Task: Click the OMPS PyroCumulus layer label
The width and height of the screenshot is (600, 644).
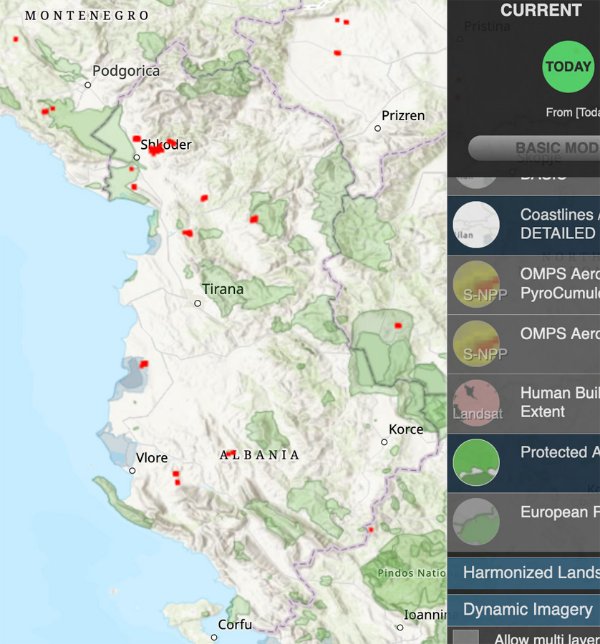Action: [558, 283]
